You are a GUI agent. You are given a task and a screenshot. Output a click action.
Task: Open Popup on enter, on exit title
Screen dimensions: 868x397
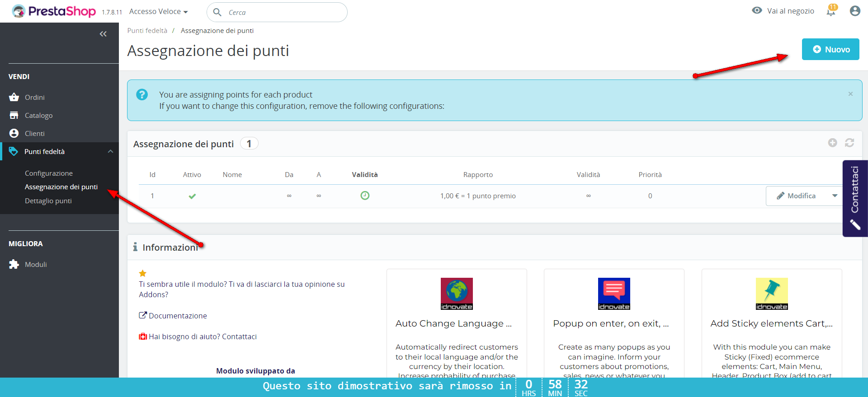click(x=611, y=323)
